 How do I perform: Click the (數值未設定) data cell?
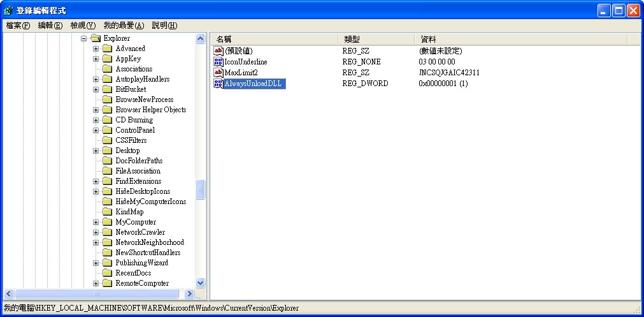(x=441, y=52)
